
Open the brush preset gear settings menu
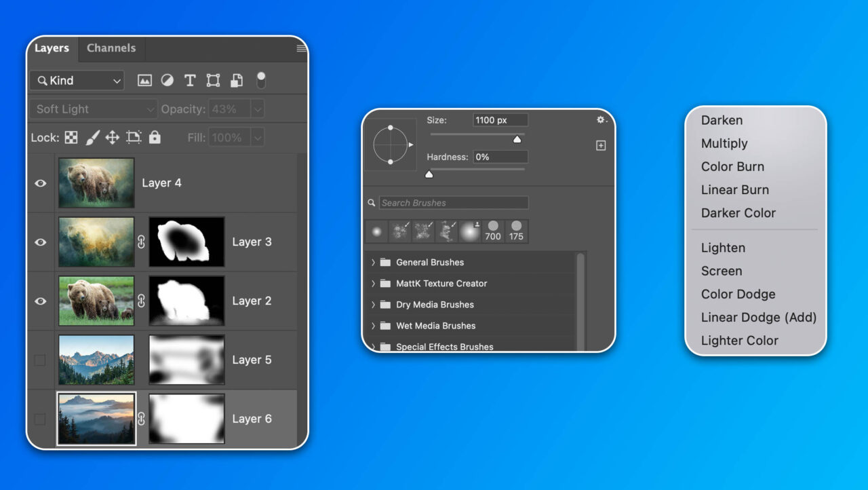tap(601, 120)
